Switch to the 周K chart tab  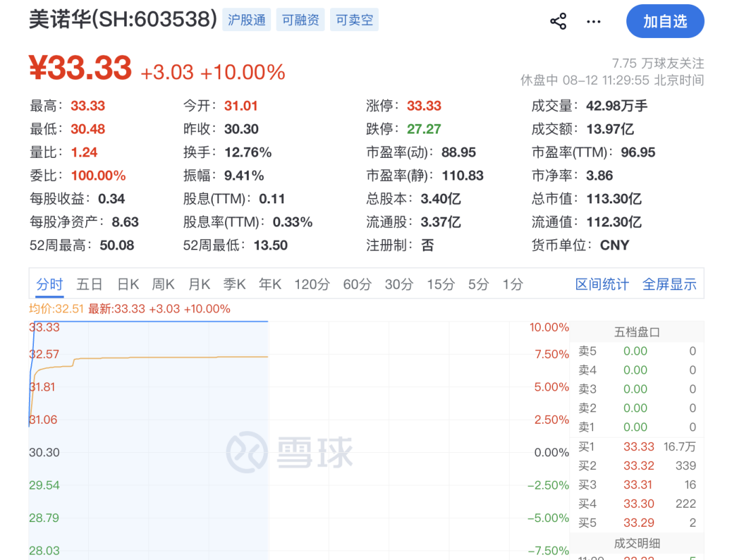163,284
